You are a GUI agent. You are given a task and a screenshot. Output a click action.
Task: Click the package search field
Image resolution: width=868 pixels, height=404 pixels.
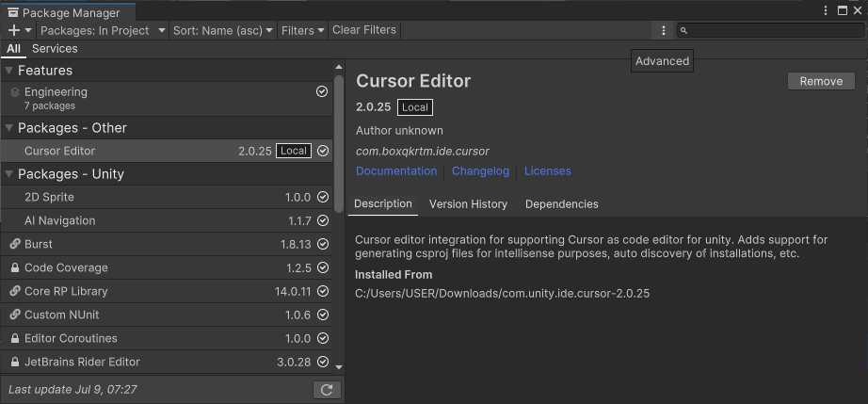(x=771, y=30)
